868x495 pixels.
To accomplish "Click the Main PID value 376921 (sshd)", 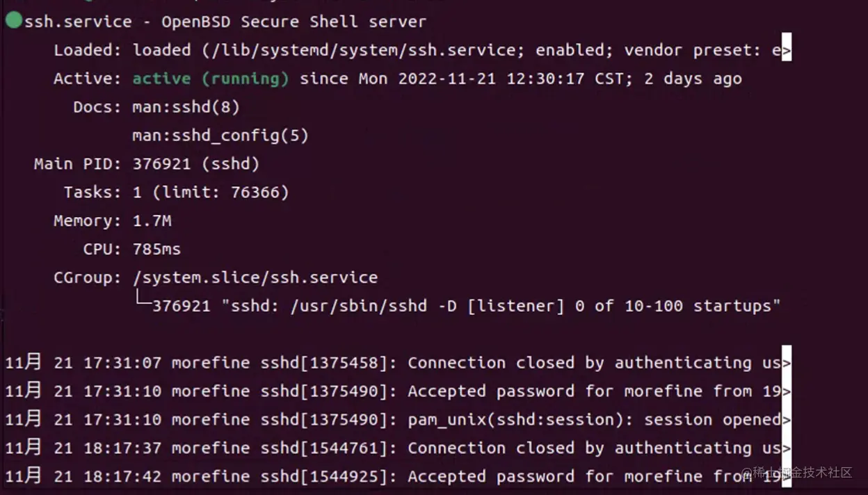I will [195, 164].
